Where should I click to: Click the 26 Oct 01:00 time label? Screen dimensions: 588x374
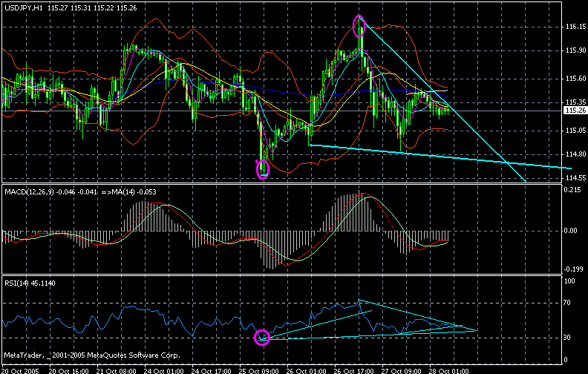coord(306,371)
